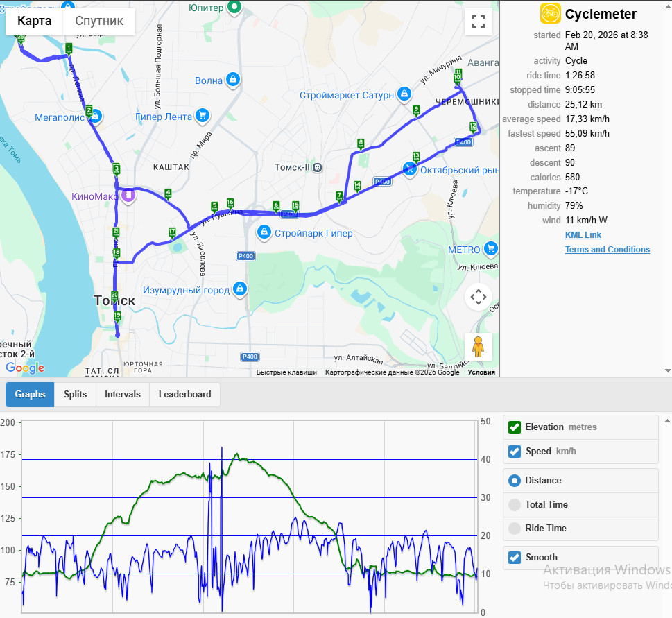The width and height of the screenshot is (672, 618).
Task: Click the Street View pegman icon
Action: click(479, 347)
